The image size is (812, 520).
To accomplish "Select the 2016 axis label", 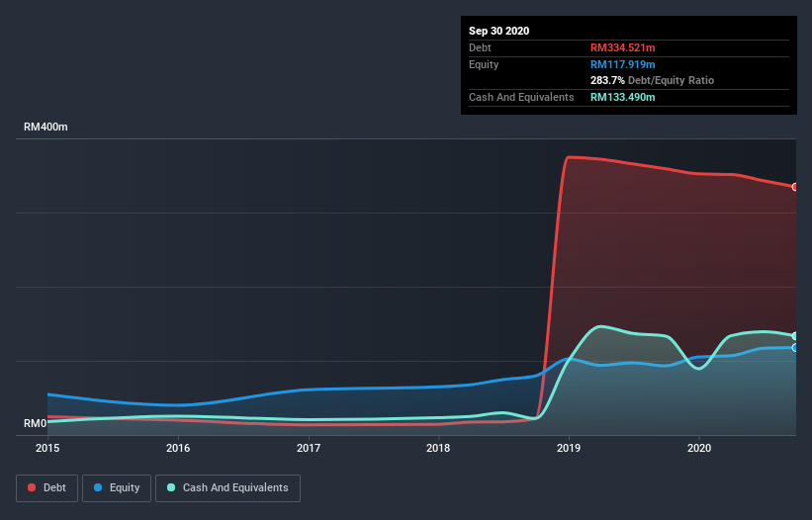I will click(x=178, y=448).
